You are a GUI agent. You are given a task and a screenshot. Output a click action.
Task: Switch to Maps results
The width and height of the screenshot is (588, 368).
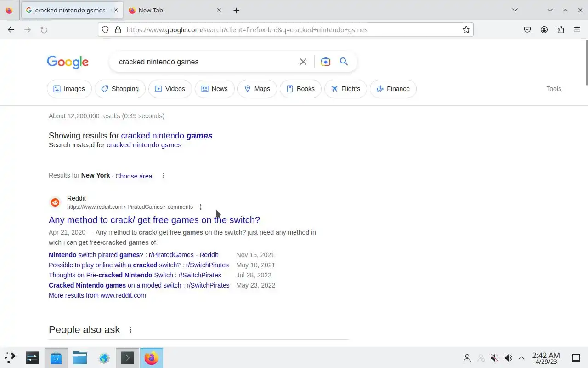257,89
